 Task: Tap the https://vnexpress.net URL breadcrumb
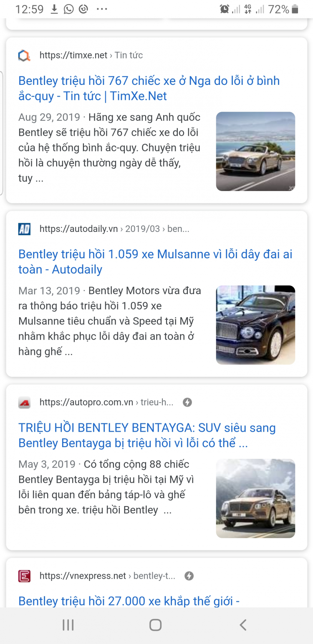coord(107,576)
